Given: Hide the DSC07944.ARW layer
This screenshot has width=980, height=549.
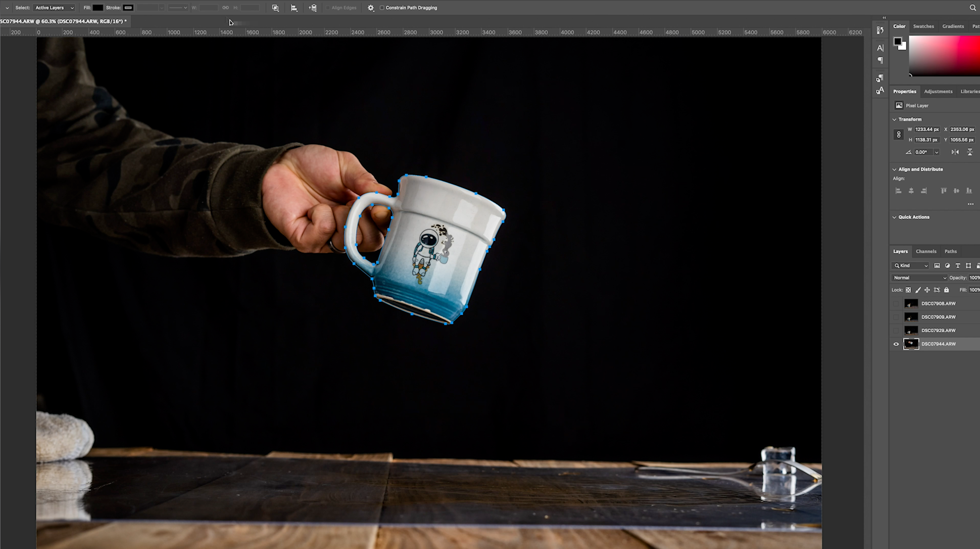Looking at the screenshot, I should (x=896, y=344).
